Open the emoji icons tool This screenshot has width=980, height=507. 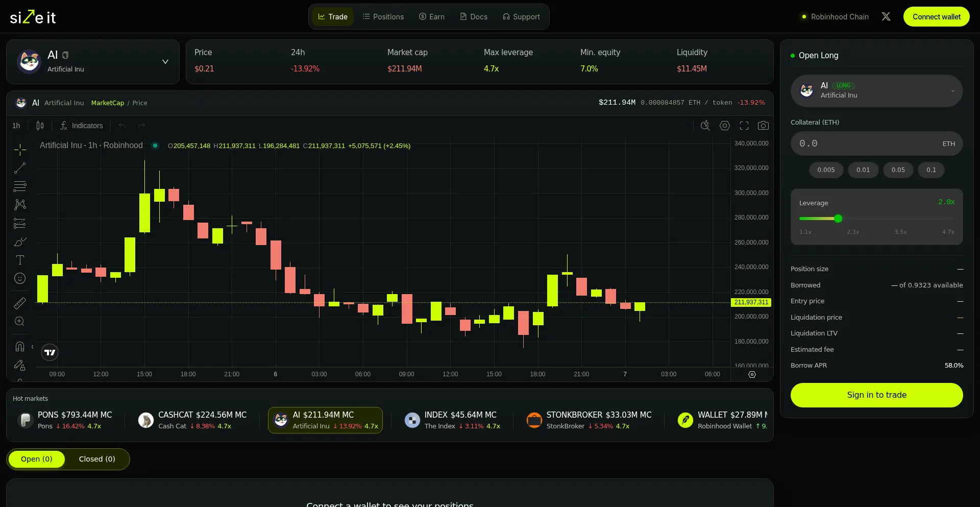click(20, 278)
